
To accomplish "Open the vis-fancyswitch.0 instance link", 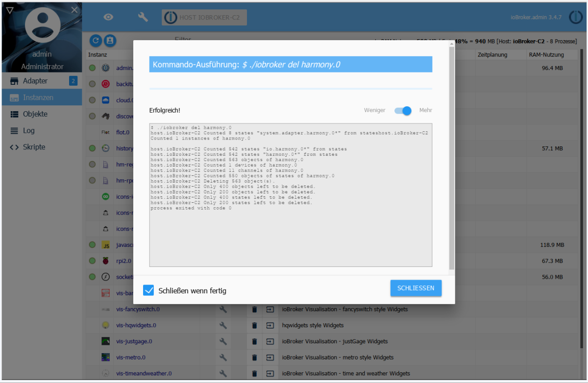I will coord(138,310).
